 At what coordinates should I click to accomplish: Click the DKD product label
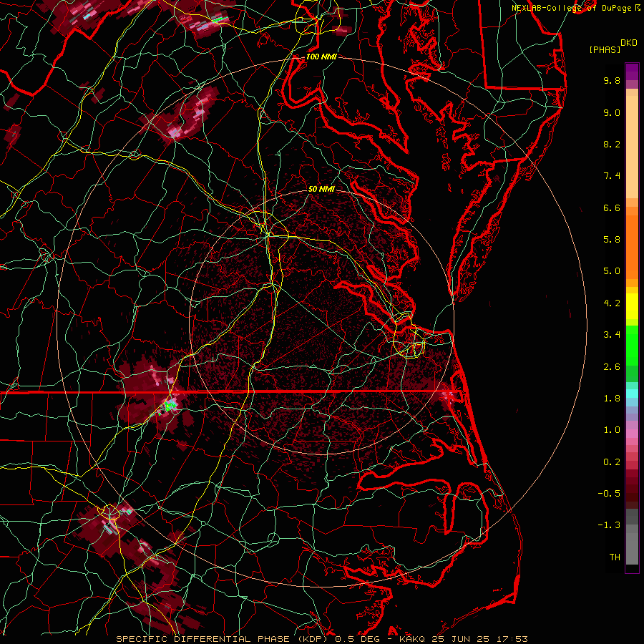click(x=629, y=43)
